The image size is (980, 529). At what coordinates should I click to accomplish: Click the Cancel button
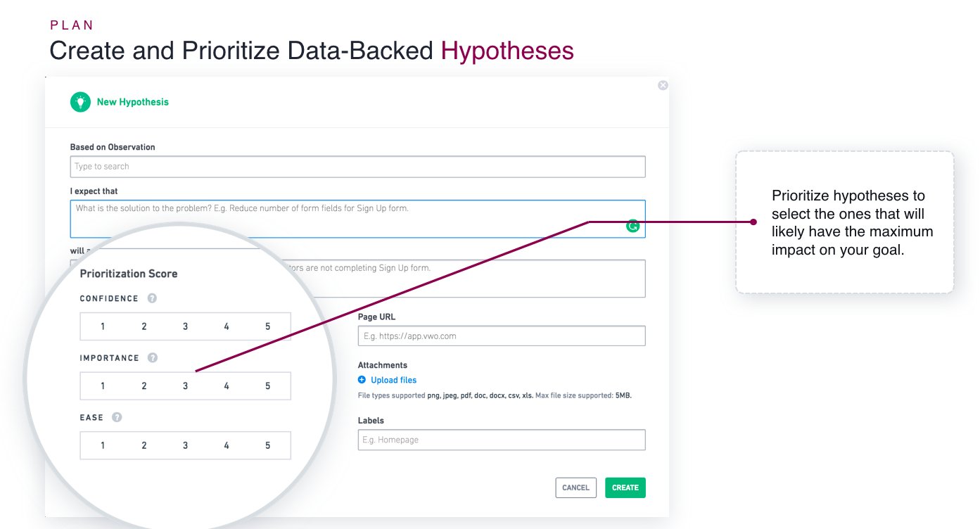[576, 487]
